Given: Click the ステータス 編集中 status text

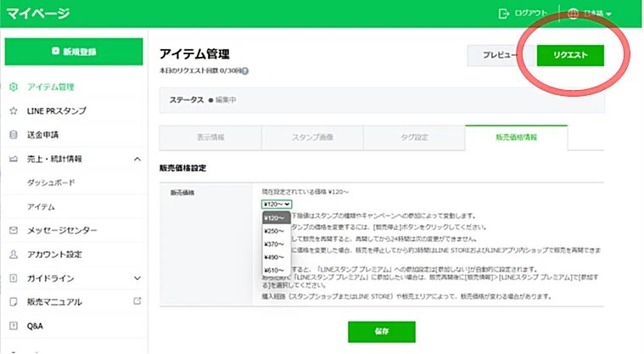Looking at the screenshot, I should click(203, 100).
